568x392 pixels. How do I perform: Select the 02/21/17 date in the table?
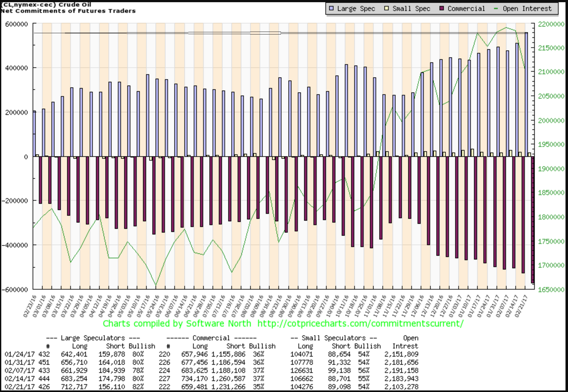coord(20,387)
